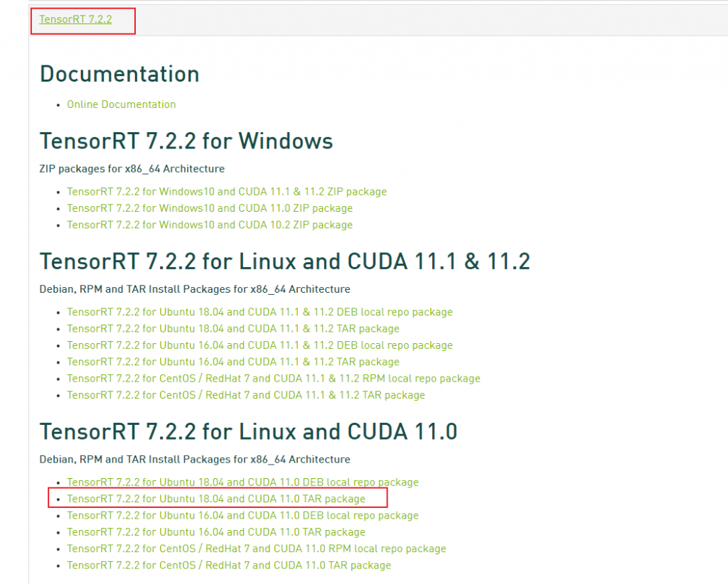The width and height of the screenshot is (728, 584).
Task: Download Windows10 CUDA 11.0 ZIP package
Action: point(209,208)
